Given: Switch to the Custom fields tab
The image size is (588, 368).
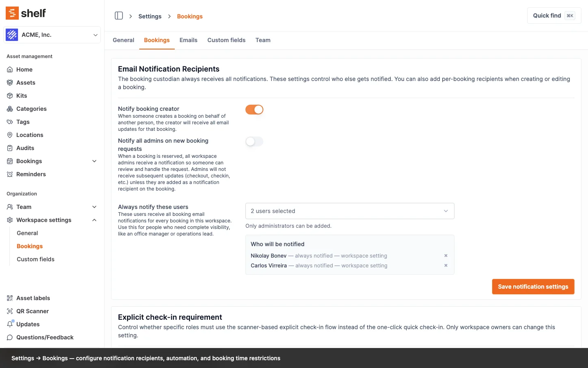Looking at the screenshot, I should [226, 40].
